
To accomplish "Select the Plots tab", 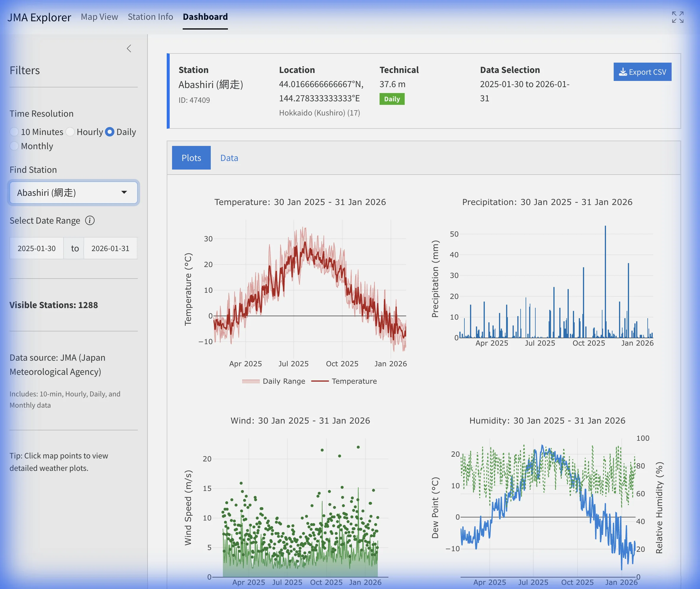I will pos(191,158).
